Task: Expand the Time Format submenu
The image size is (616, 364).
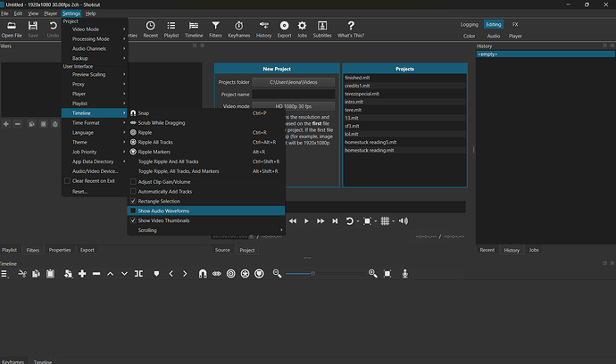Action: [x=95, y=123]
